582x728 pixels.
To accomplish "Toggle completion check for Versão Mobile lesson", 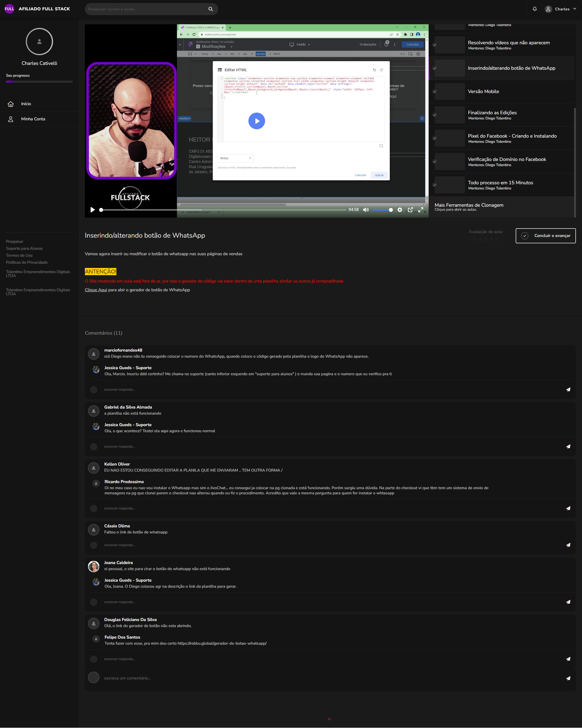I will point(434,92).
